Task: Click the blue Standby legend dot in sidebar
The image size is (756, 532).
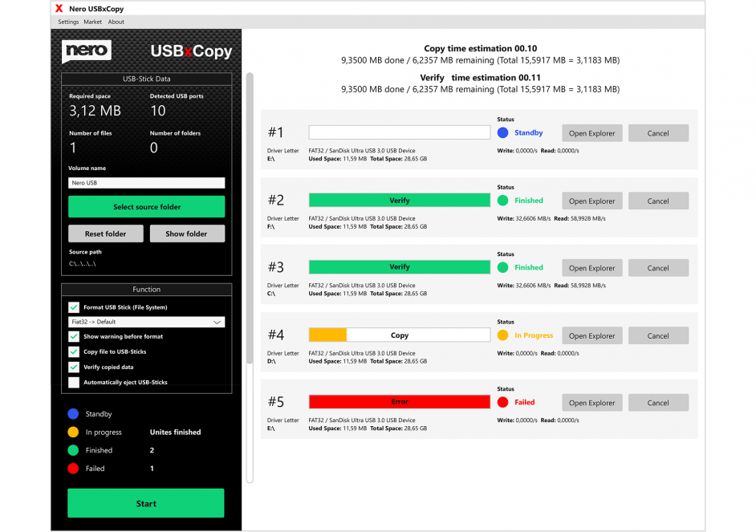Action: tap(73, 414)
